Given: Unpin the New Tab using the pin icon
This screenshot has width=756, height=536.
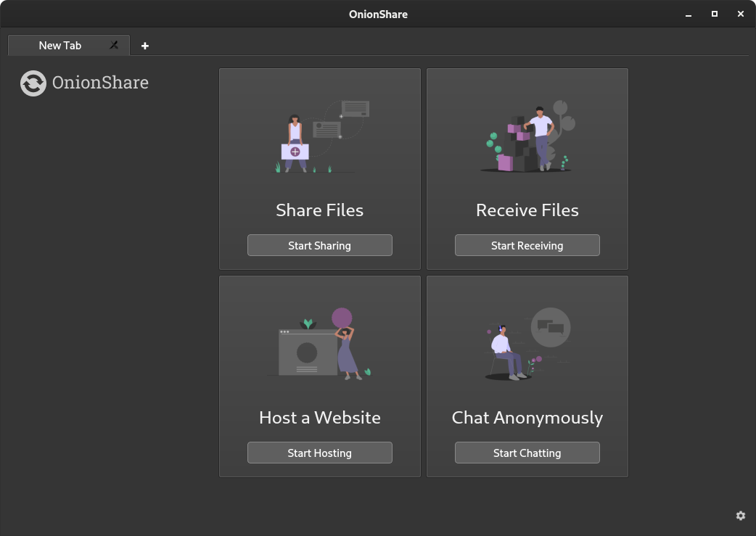Looking at the screenshot, I should click(x=113, y=45).
